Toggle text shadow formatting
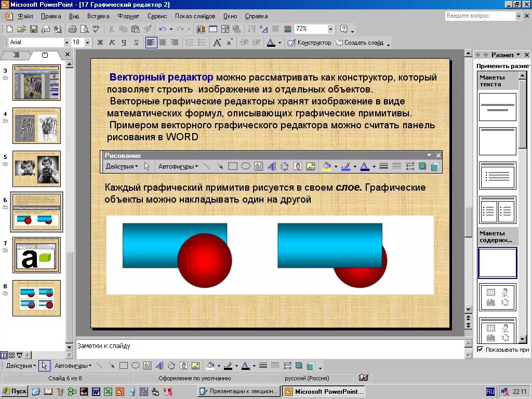The image size is (532, 399). (x=136, y=43)
